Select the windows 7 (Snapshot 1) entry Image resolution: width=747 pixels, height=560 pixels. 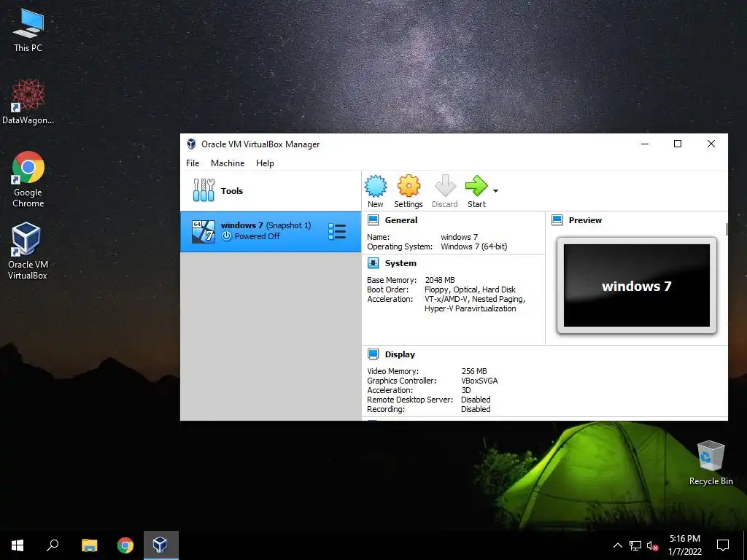tap(271, 231)
